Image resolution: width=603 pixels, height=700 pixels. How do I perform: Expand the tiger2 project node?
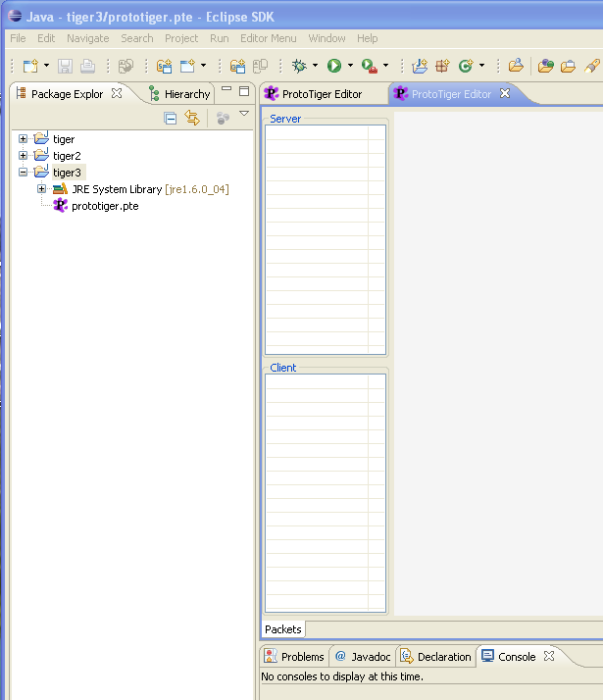pyautogui.click(x=23, y=155)
